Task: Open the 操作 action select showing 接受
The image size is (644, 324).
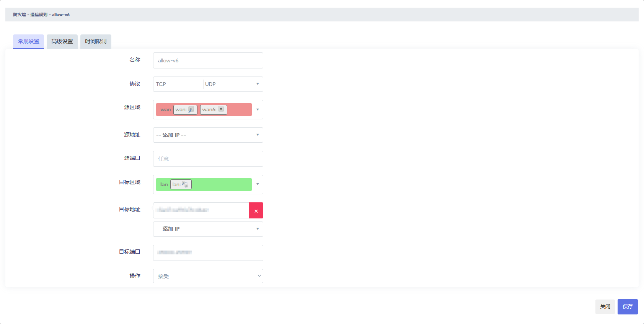Action: (x=208, y=276)
